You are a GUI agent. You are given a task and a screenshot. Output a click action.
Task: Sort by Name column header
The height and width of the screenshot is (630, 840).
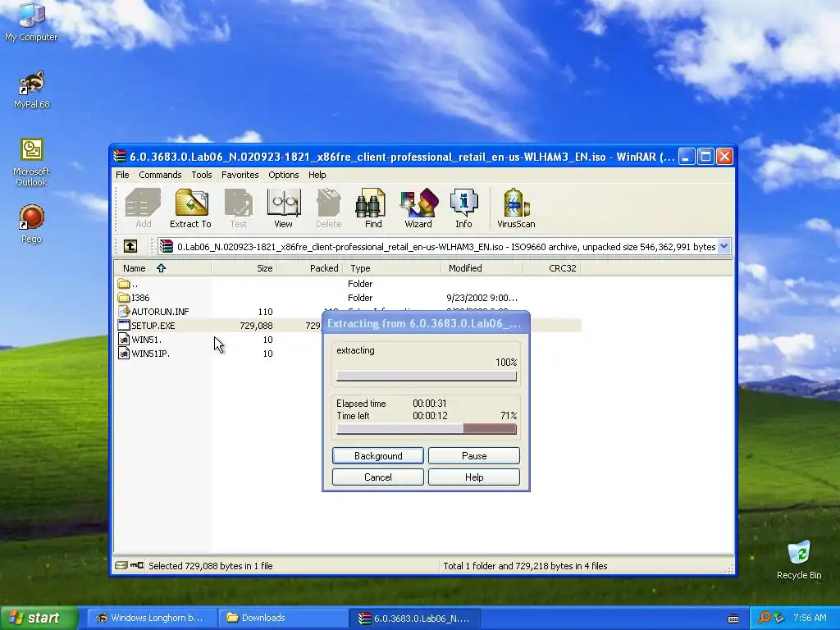coord(163,268)
